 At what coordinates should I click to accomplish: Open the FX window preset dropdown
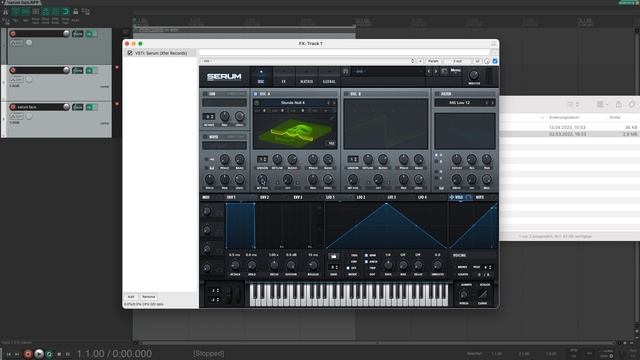tap(307, 61)
